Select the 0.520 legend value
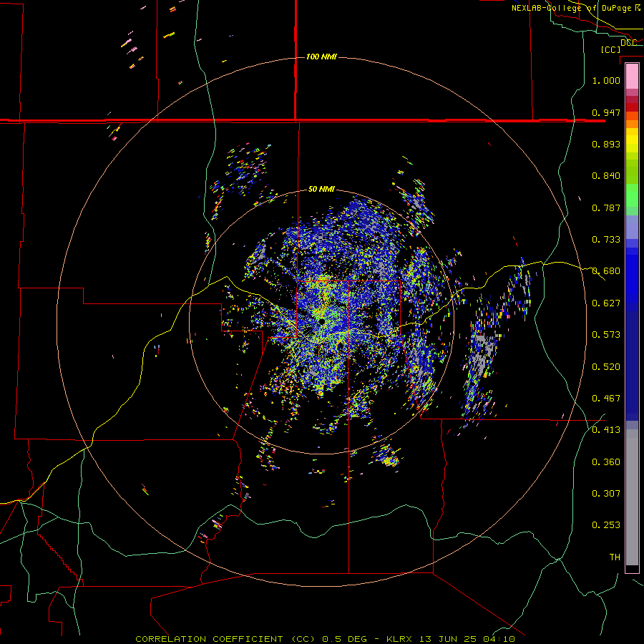 pyautogui.click(x=606, y=367)
